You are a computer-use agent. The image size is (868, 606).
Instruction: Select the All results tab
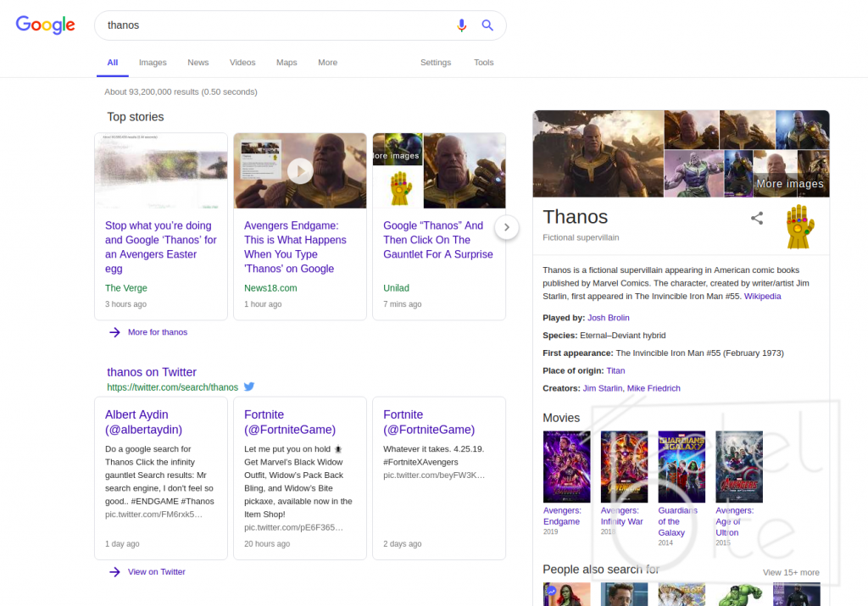click(113, 63)
